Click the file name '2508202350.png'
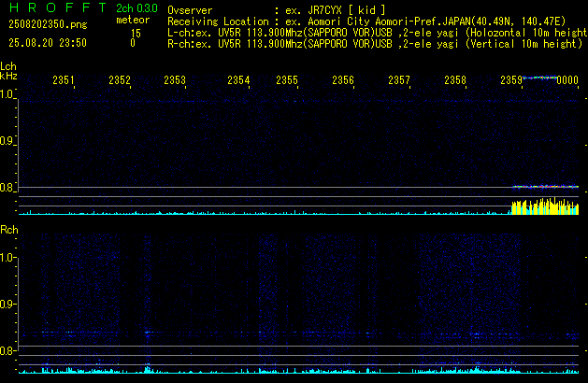Image resolution: width=588 pixels, height=383 pixels. pyautogui.click(x=48, y=24)
